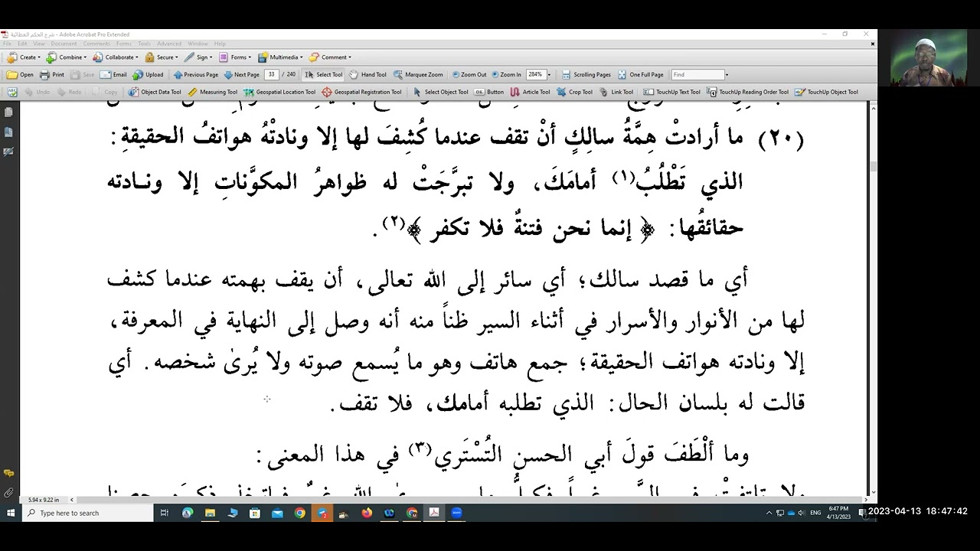
Task: Select the Geospatial Registration Tool
Action: coord(361,92)
